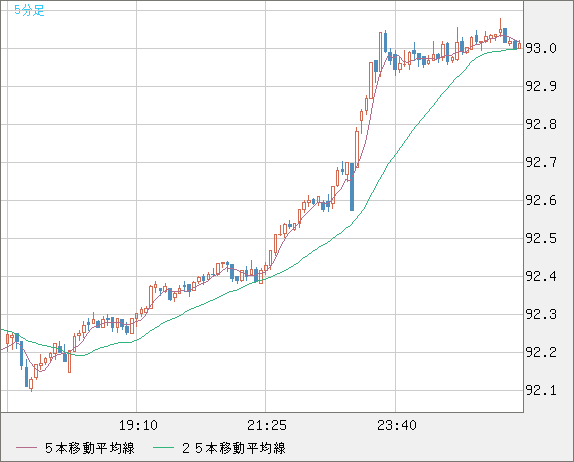Click the 92.5 price axis label

541,239
